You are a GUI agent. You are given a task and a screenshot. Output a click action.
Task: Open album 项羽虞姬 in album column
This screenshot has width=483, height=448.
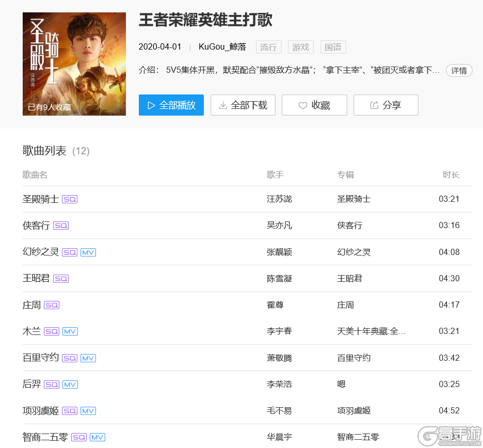point(353,410)
